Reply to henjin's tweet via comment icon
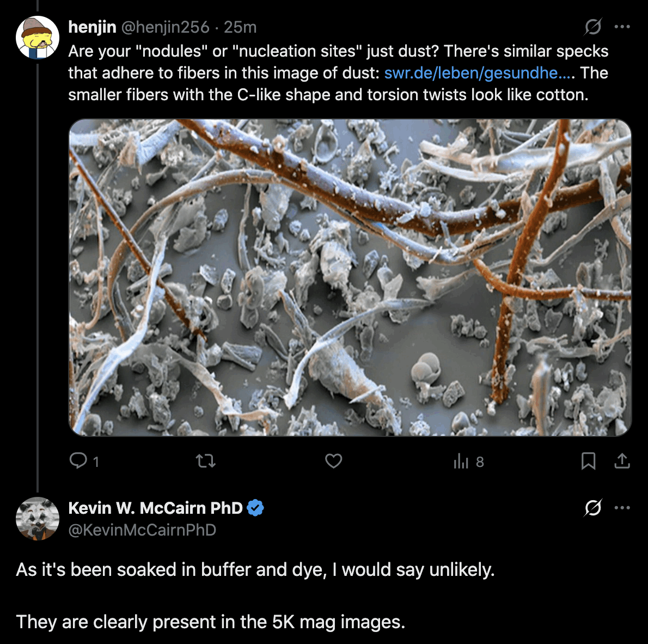 tap(78, 460)
